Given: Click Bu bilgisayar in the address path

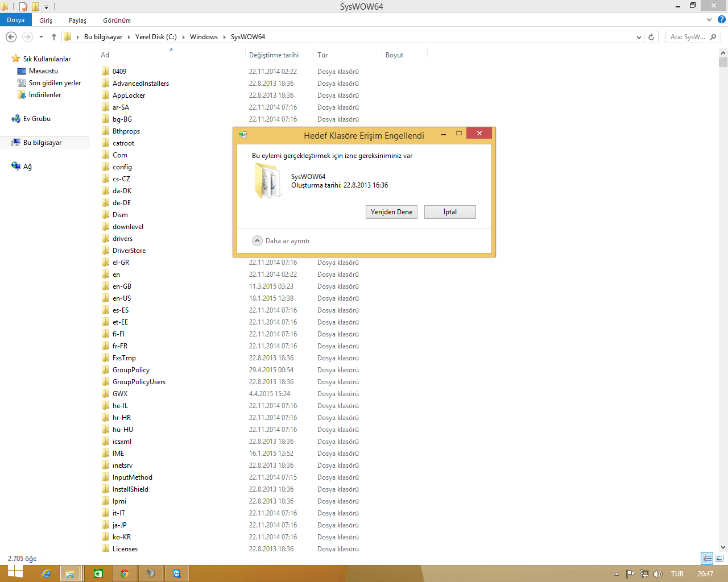Looking at the screenshot, I should 104,37.
